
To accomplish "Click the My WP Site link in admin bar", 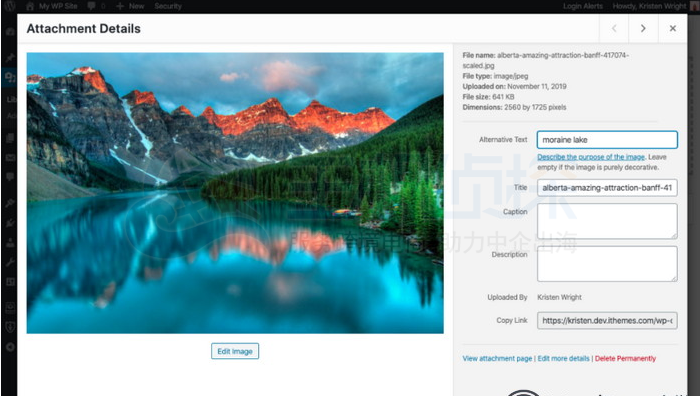I will (x=58, y=6).
